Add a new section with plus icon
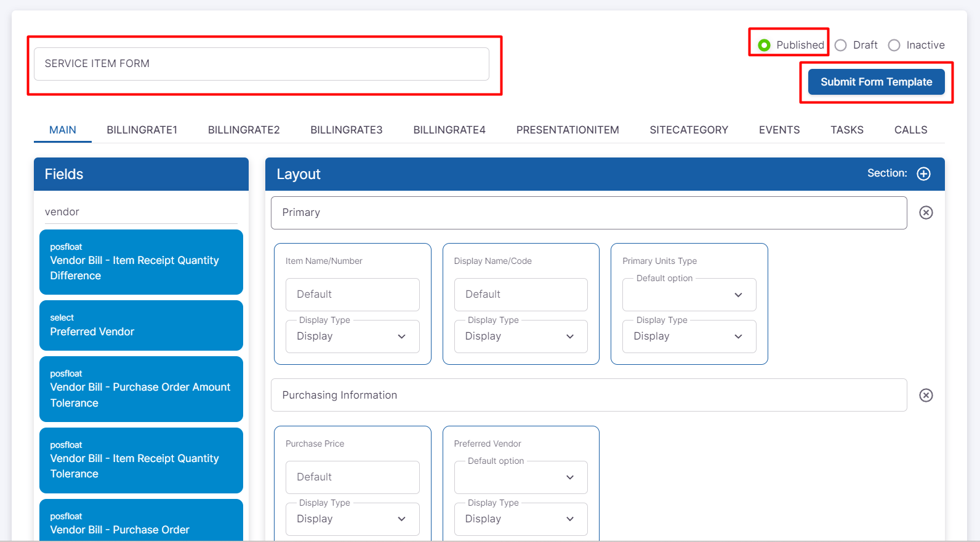This screenshot has width=980, height=542. pyautogui.click(x=923, y=173)
